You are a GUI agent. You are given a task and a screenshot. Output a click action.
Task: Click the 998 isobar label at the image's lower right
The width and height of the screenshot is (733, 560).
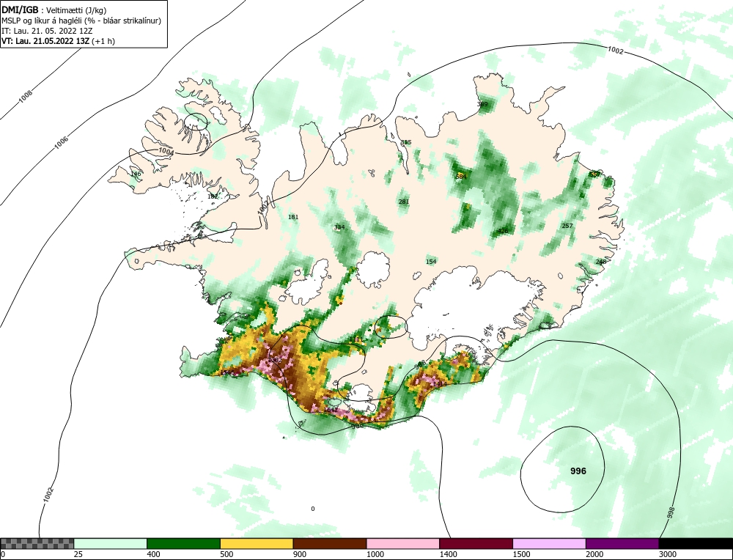point(671,515)
